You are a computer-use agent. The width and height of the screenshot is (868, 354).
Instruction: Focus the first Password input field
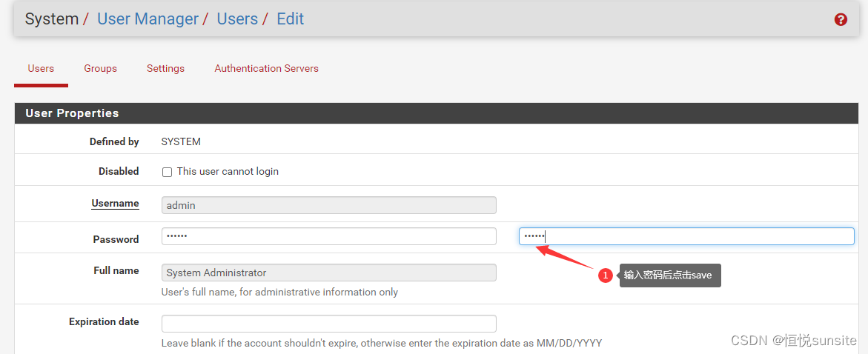[x=329, y=236]
